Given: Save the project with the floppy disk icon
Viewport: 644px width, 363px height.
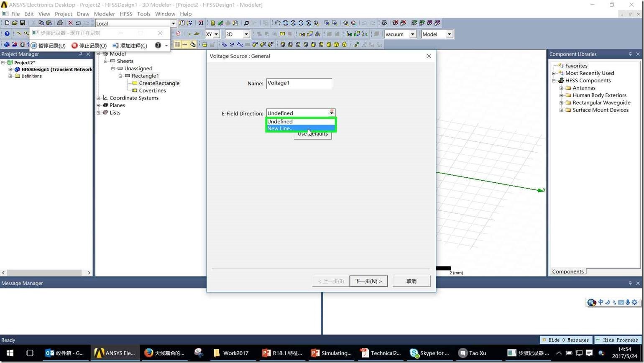Looking at the screenshot, I should tap(23, 23).
